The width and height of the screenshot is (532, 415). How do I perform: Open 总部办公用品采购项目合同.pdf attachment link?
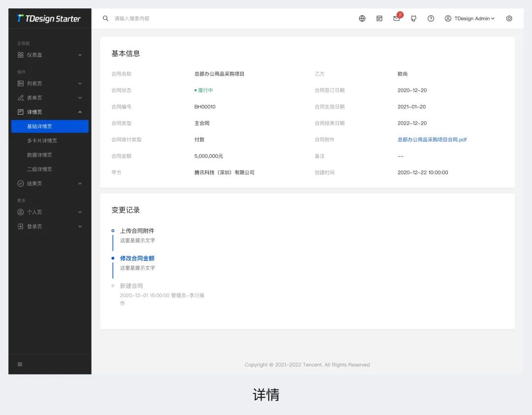(432, 139)
